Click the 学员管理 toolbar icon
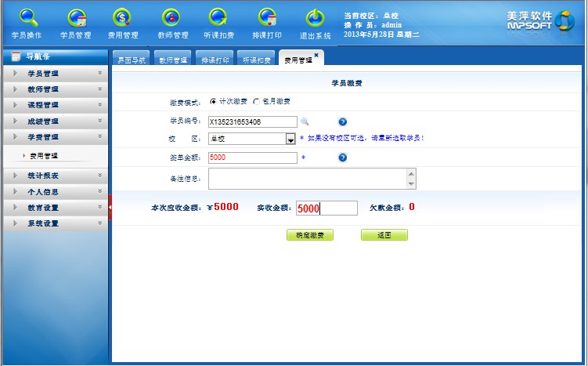The image size is (588, 366). pos(76,18)
